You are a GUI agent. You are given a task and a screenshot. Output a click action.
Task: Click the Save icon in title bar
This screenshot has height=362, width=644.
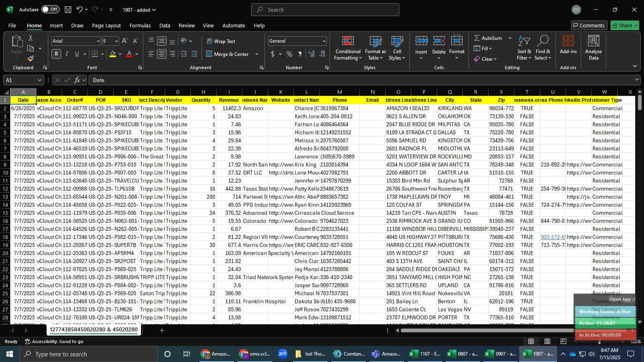click(x=68, y=10)
